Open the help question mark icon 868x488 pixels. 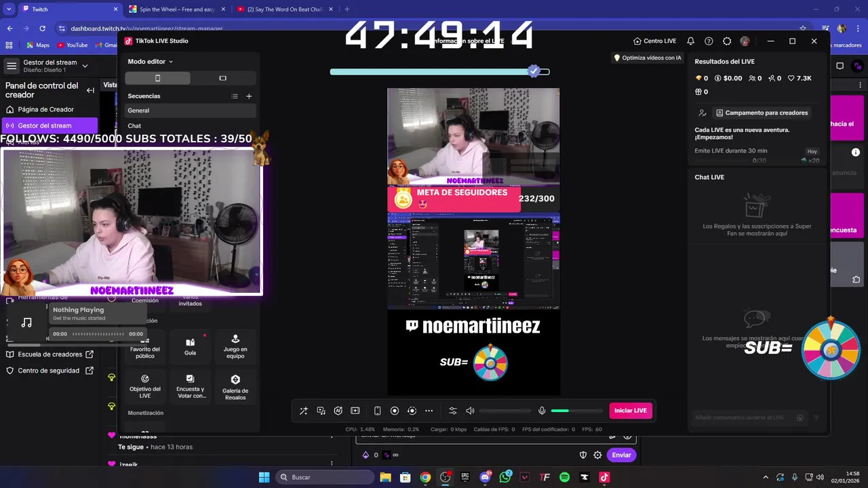(709, 41)
